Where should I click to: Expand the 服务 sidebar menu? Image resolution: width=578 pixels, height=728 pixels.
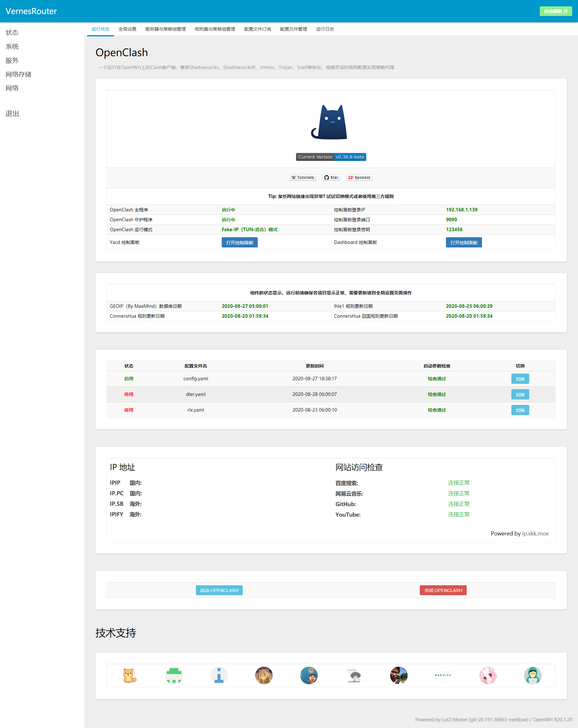pyautogui.click(x=12, y=61)
